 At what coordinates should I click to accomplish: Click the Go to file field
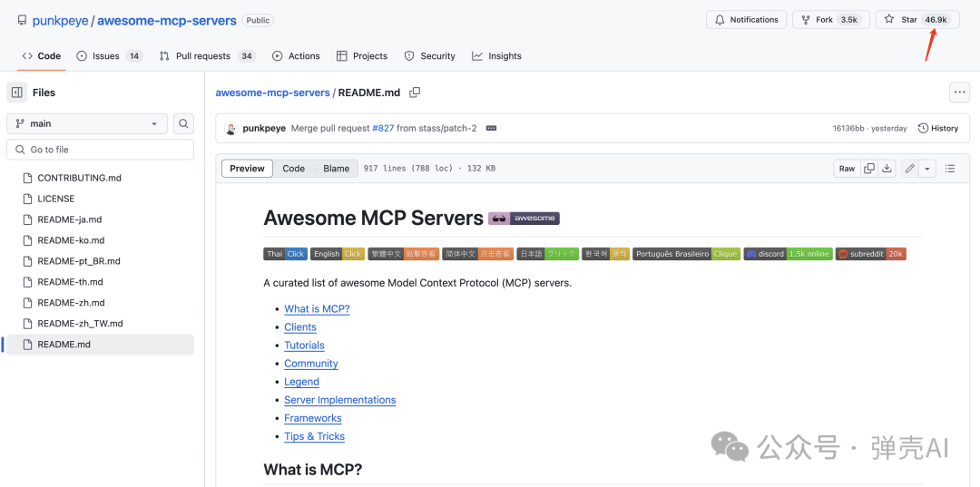[100, 150]
